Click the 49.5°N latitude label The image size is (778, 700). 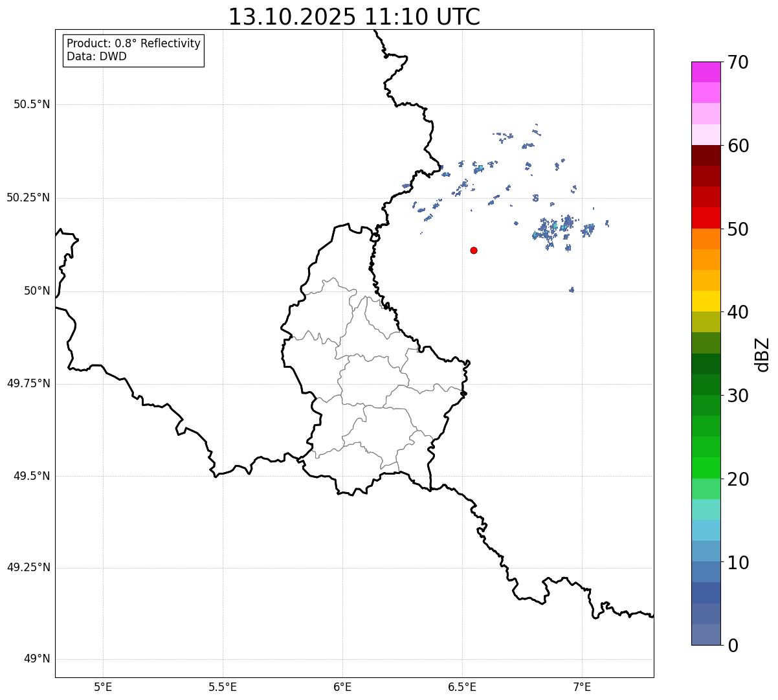tap(32, 476)
